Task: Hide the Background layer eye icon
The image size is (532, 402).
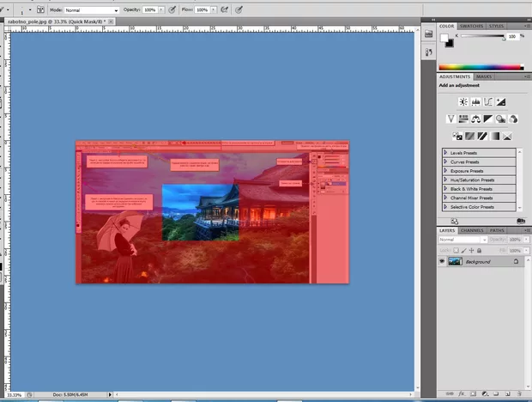Action: (442, 260)
